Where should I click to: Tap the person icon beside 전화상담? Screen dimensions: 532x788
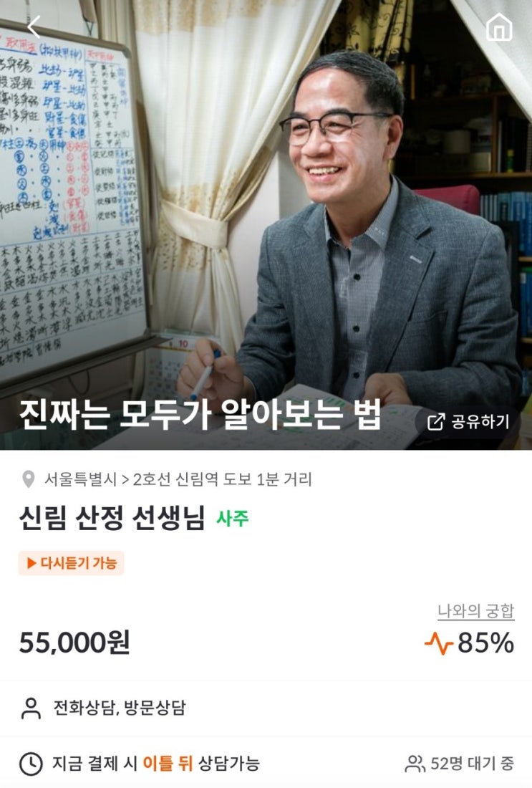tap(31, 708)
